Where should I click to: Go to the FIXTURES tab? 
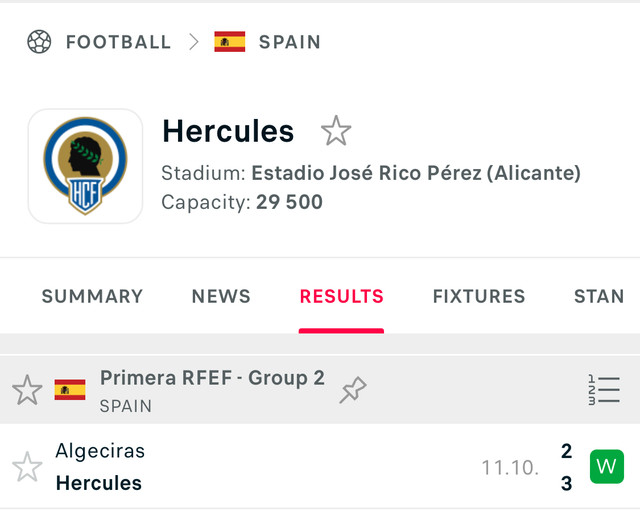(478, 296)
